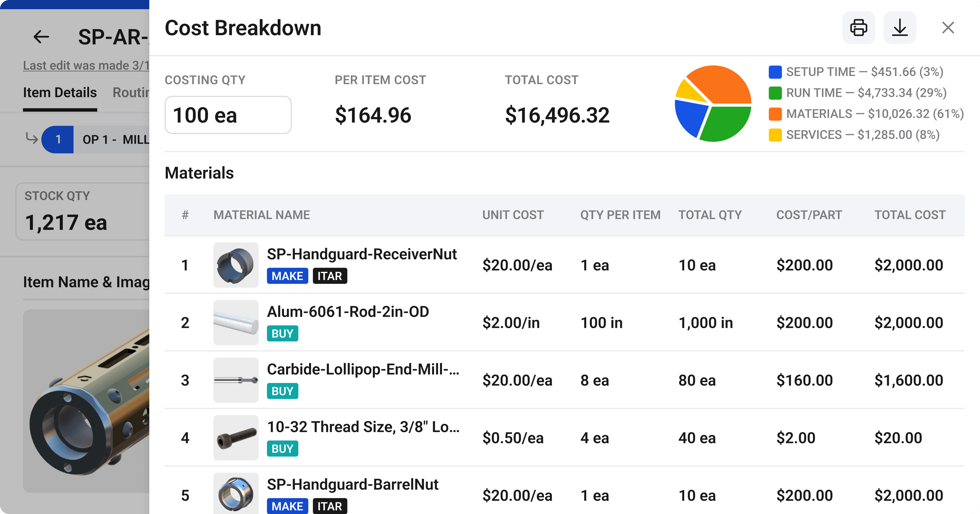Click the Run Time green legend swatch
The height and width of the screenshot is (514, 980).
(775, 93)
